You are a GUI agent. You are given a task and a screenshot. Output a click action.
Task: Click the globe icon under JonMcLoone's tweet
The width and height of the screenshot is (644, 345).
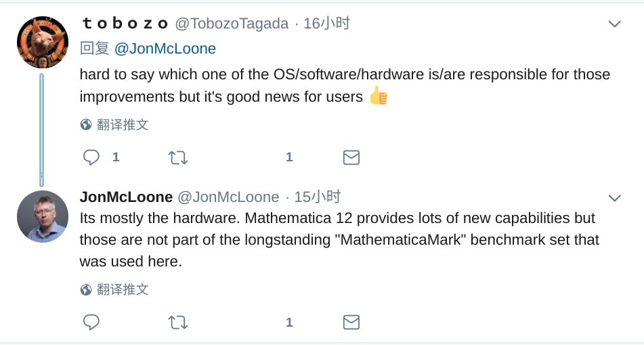[x=86, y=290]
